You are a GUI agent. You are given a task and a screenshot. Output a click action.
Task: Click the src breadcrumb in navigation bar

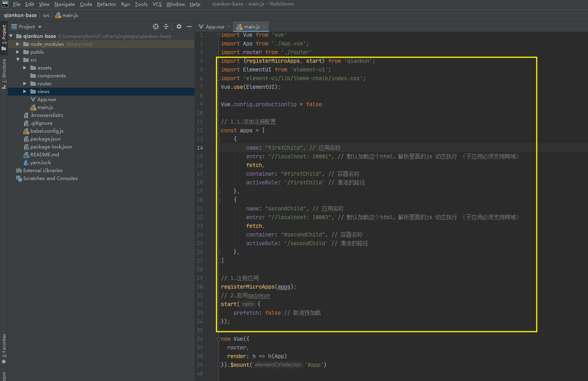coord(46,15)
